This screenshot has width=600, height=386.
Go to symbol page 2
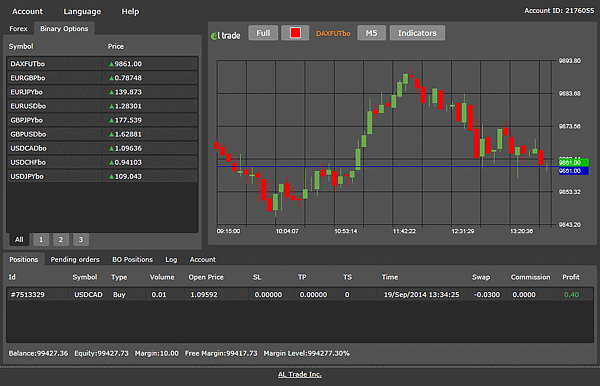point(61,239)
